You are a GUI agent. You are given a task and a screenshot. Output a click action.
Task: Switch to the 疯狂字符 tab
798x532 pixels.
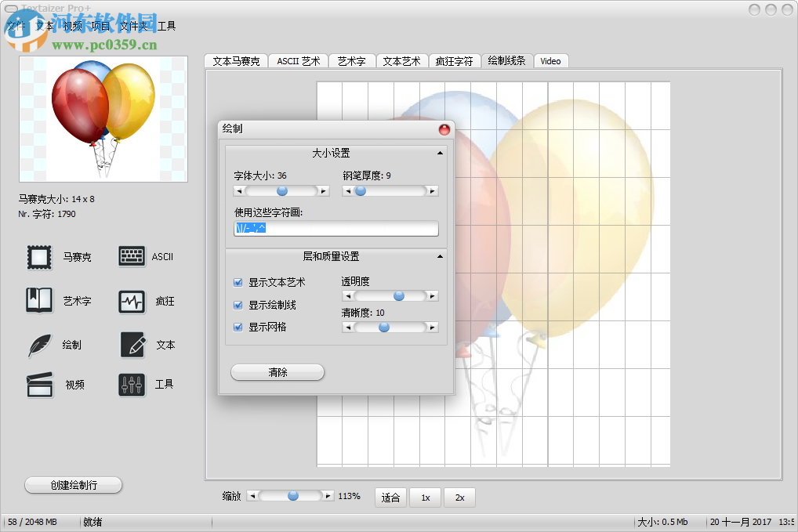click(x=455, y=60)
